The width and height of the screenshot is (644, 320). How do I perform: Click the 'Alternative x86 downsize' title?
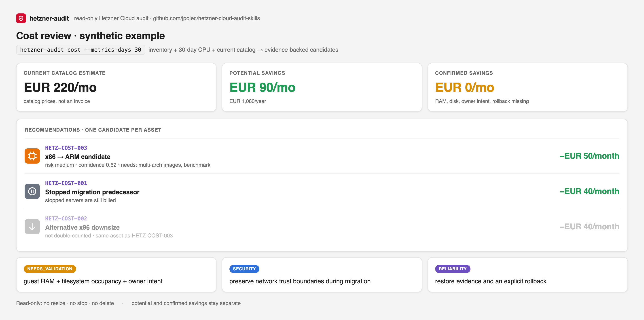click(82, 227)
